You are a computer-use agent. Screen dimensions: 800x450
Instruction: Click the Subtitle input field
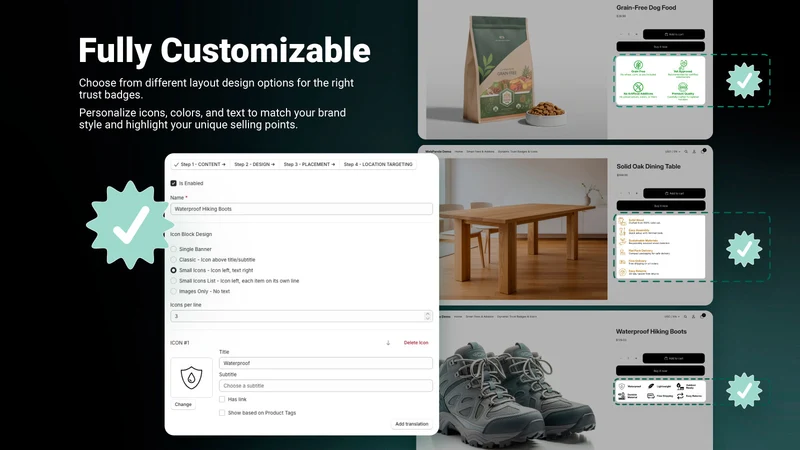click(x=326, y=386)
